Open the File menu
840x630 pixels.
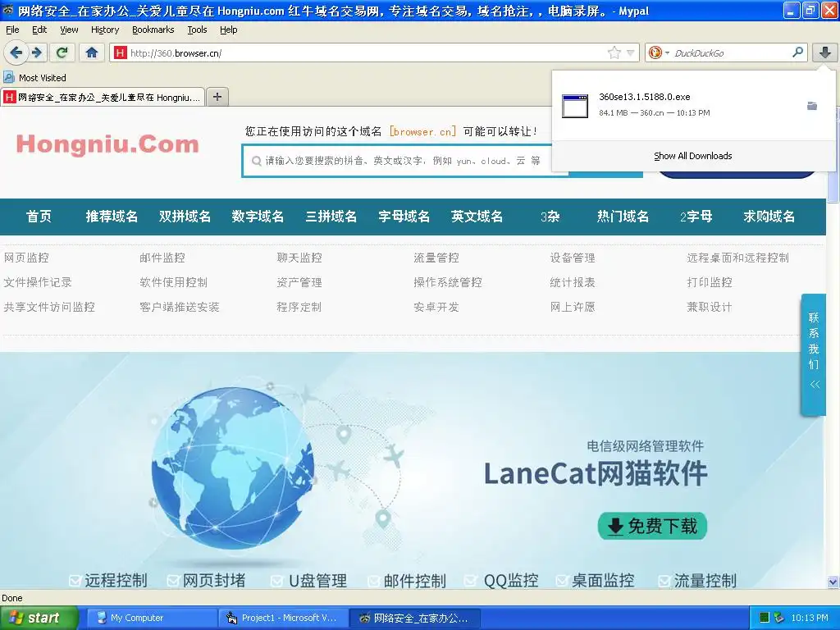click(12, 30)
